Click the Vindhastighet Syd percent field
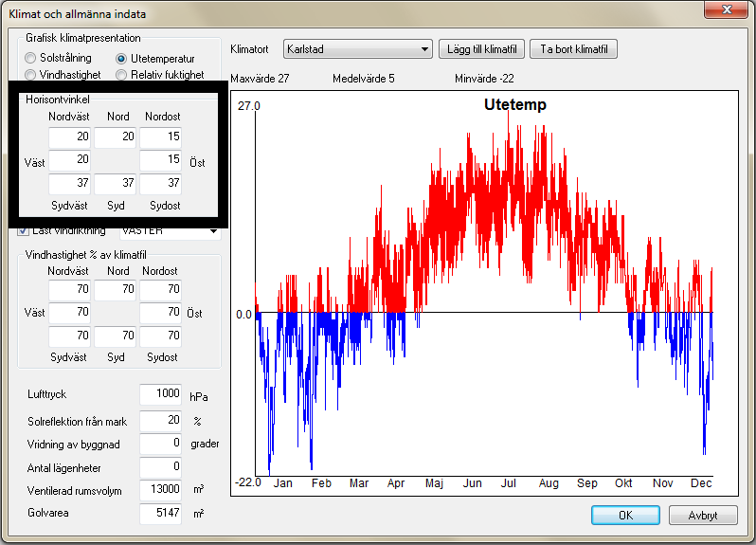756x545 pixels. click(x=115, y=336)
